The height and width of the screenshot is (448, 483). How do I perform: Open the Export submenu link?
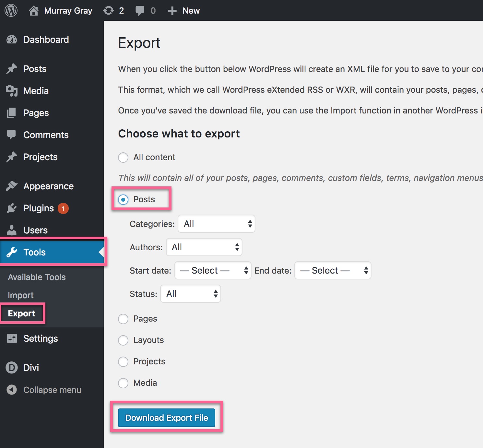coord(21,313)
